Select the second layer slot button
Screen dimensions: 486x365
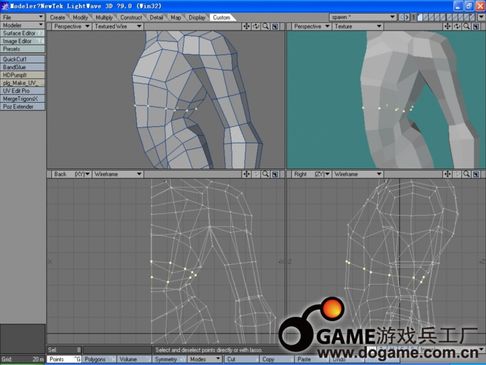click(x=426, y=17)
